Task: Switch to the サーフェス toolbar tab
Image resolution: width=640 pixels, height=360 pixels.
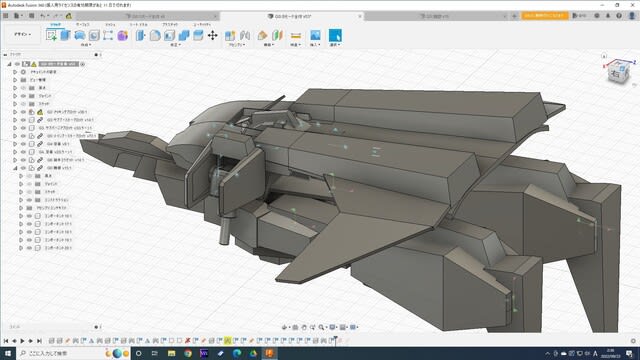Action: pyautogui.click(x=82, y=24)
